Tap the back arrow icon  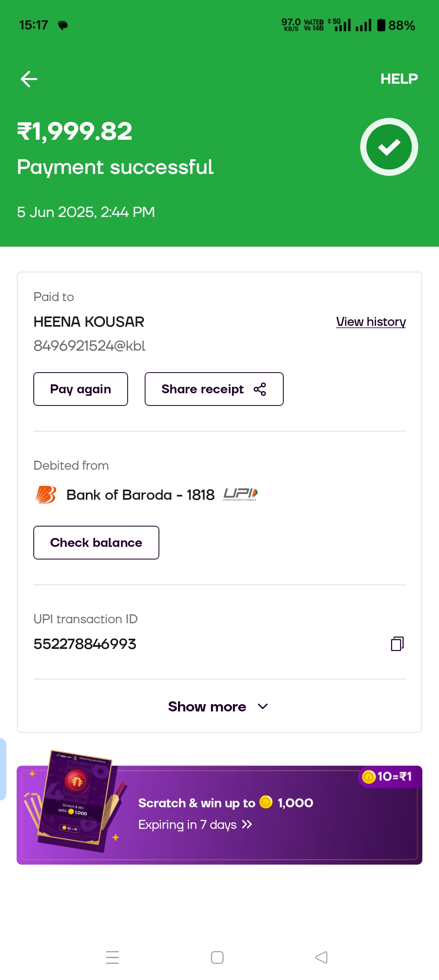tap(29, 79)
